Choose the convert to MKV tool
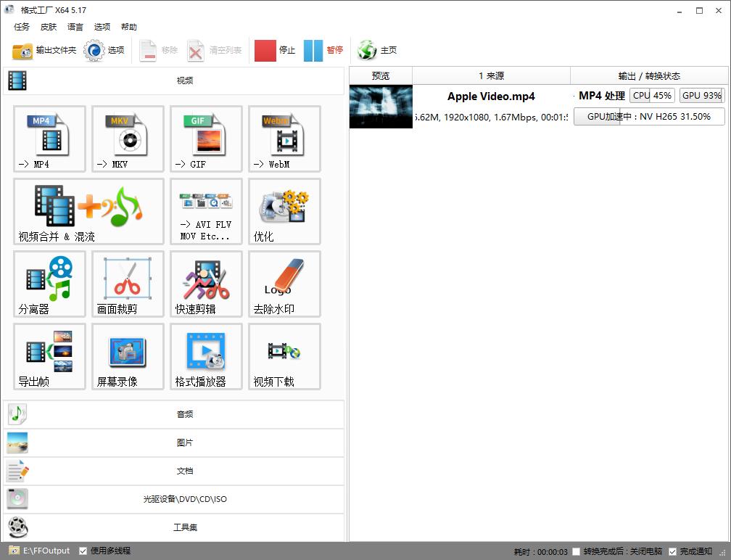 (128, 139)
